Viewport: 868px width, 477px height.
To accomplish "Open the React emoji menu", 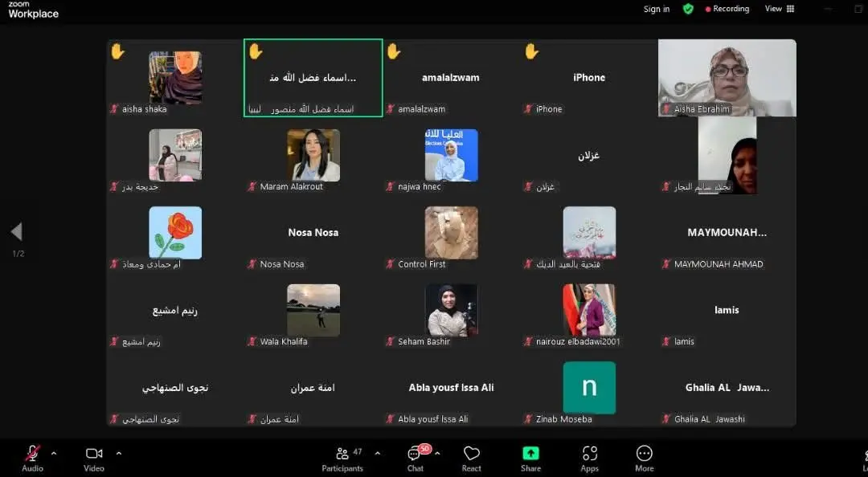I will pyautogui.click(x=472, y=458).
